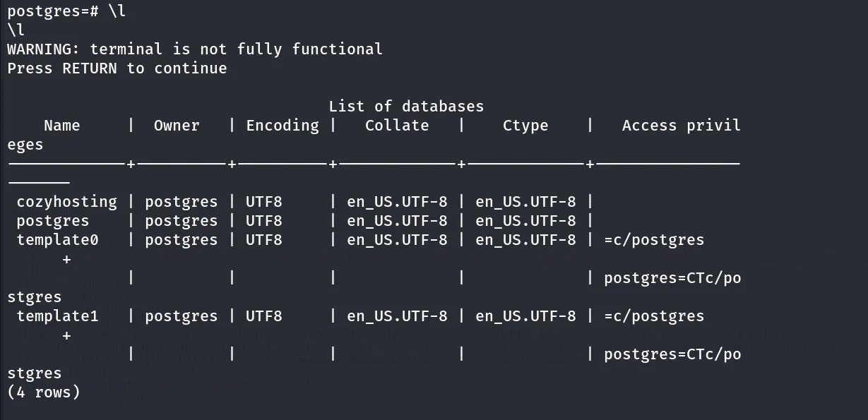Select the template1 database name
Viewport: 868px width, 420px height.
[58, 316]
